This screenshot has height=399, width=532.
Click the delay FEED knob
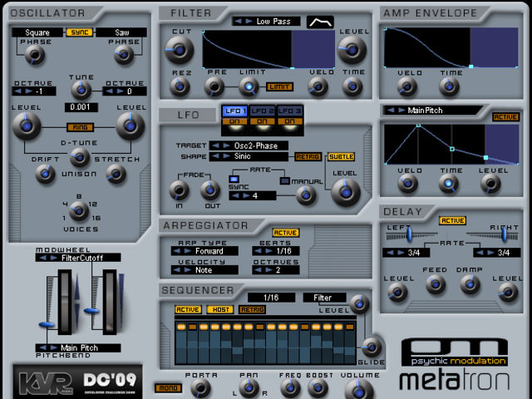tap(436, 284)
